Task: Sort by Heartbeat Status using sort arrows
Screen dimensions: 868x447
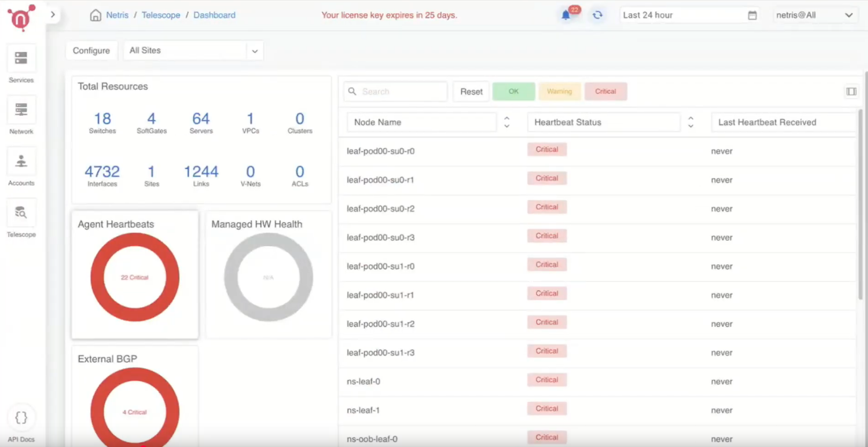Action: [691, 122]
